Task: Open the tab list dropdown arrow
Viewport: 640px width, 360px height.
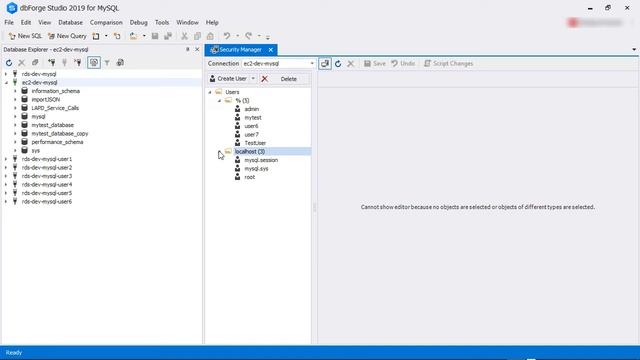Action: tap(634, 50)
